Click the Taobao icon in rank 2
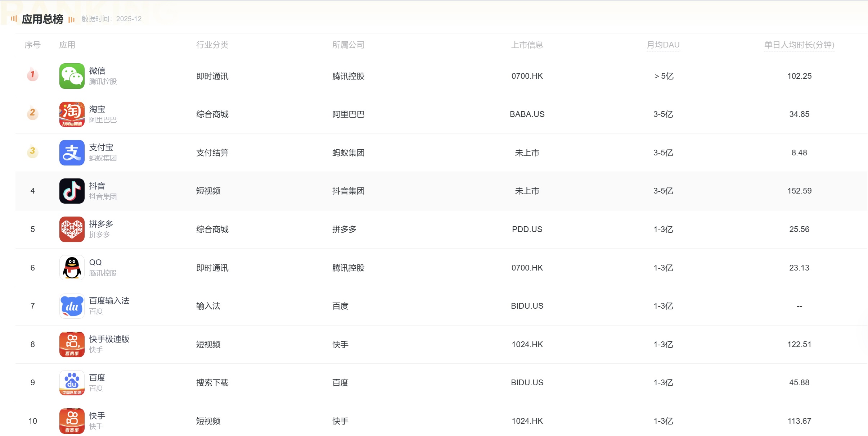The image size is (868, 436). [x=72, y=114]
